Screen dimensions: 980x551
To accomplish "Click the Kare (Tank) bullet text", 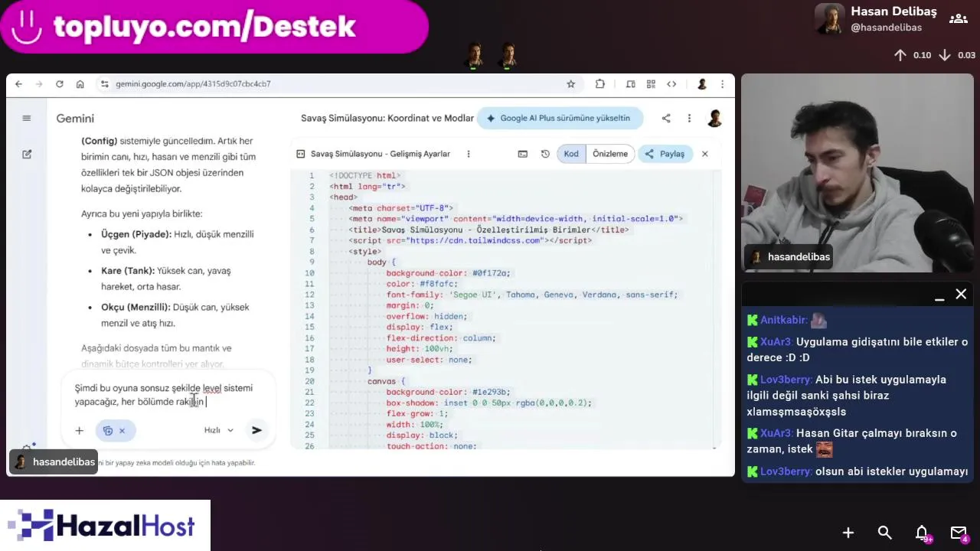I will coord(166,279).
